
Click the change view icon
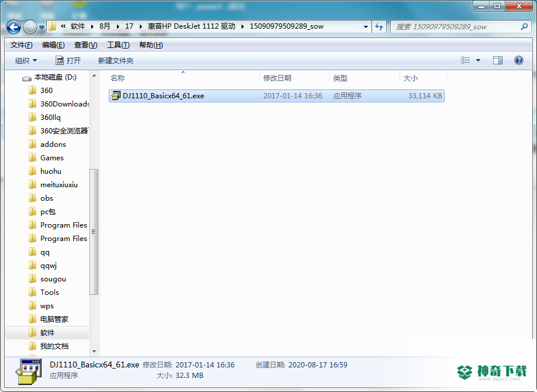465,60
